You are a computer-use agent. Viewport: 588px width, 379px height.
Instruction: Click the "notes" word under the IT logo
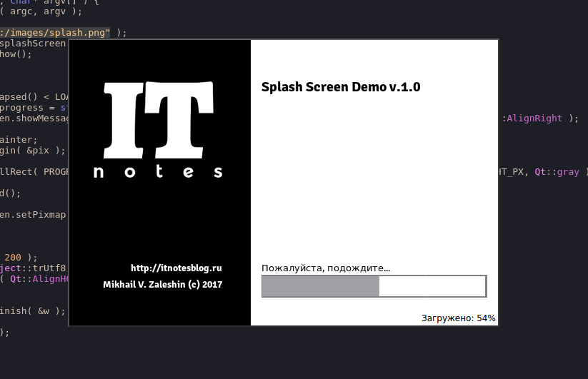pos(158,171)
